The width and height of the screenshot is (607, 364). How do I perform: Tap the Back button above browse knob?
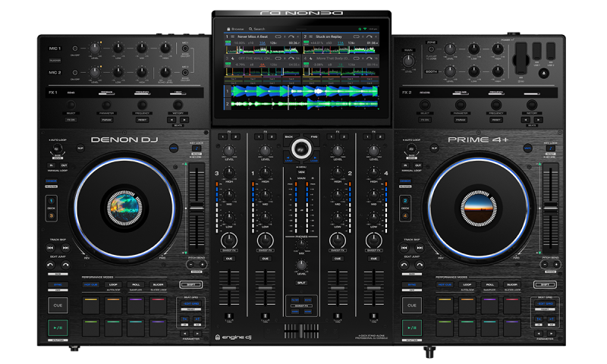(289, 137)
